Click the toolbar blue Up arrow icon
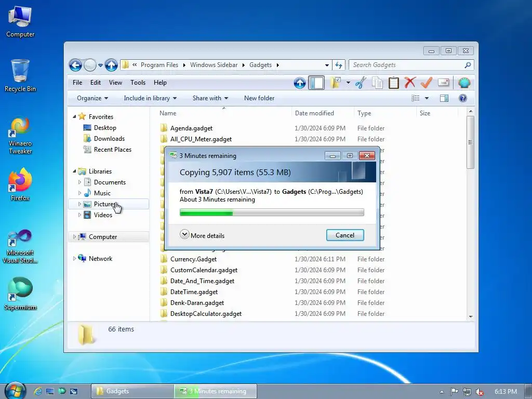This screenshot has height=399, width=532. point(300,83)
